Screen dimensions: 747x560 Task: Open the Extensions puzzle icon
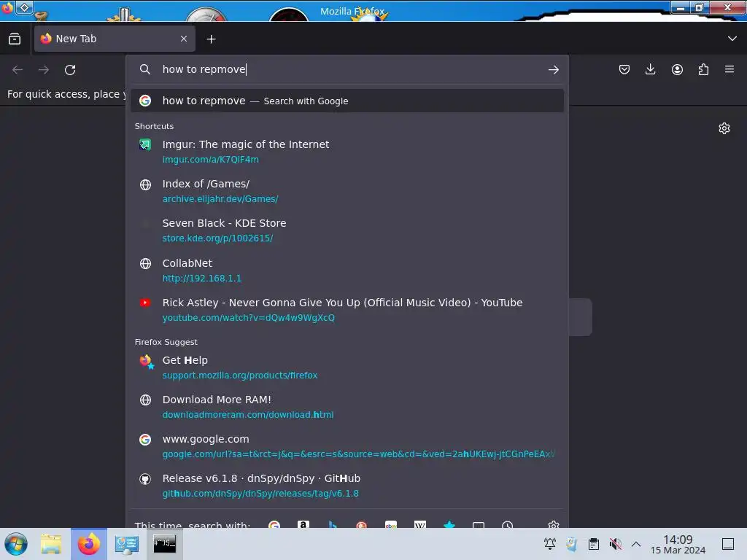click(703, 69)
